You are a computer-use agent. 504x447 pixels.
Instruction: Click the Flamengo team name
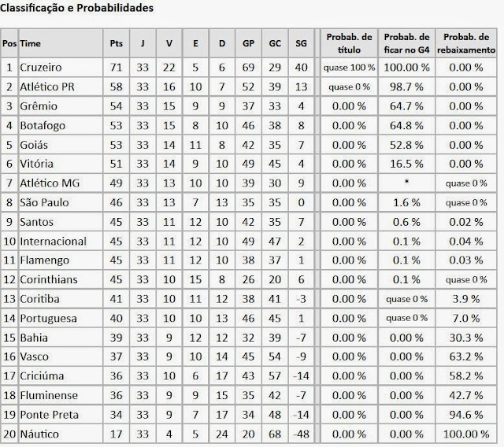(44, 260)
